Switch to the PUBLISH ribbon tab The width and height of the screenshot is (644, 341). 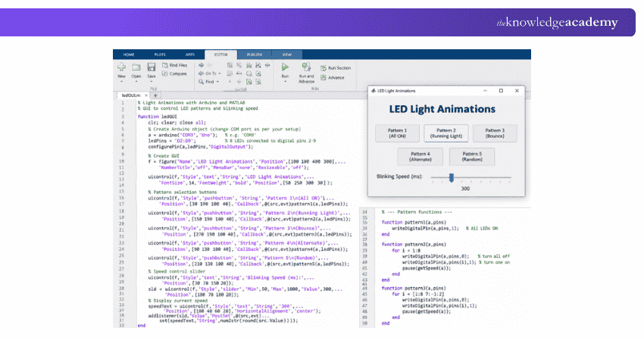[255, 55]
